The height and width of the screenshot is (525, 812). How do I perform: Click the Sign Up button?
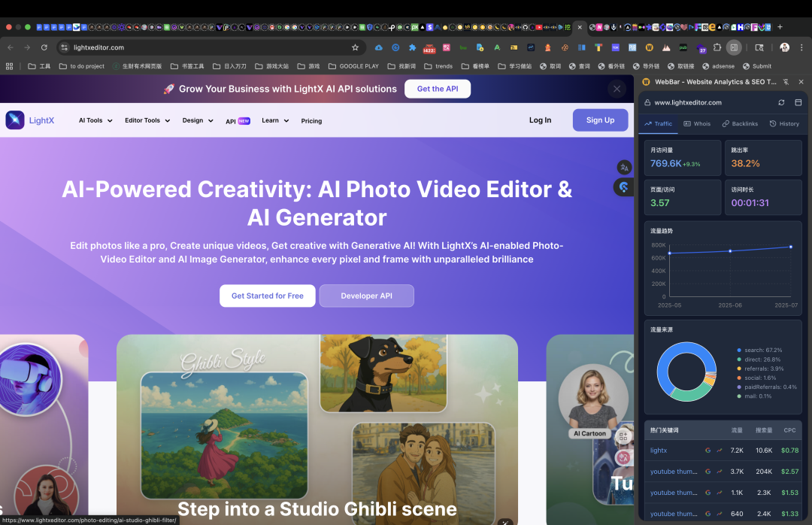click(x=600, y=120)
